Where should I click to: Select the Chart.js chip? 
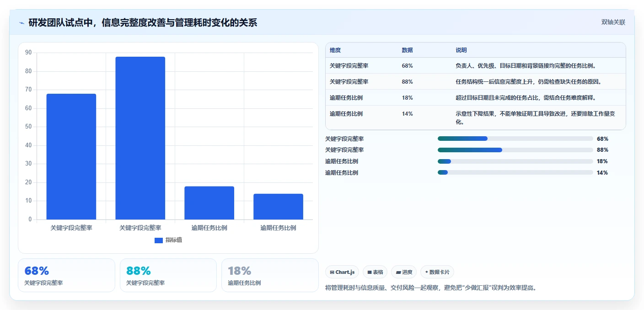342,272
